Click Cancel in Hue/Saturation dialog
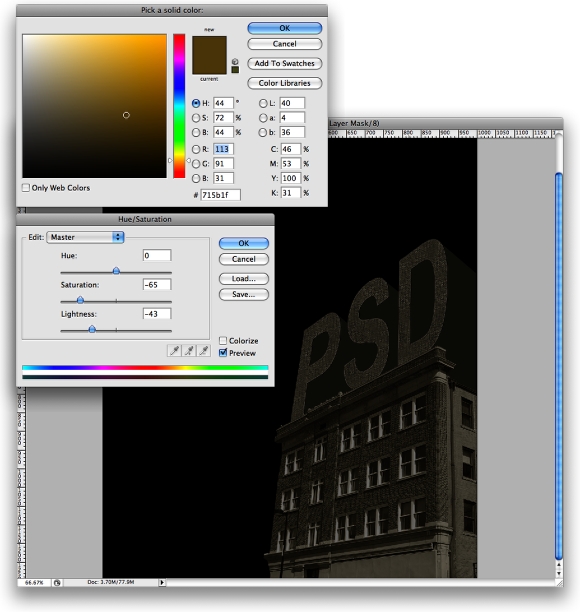 click(x=244, y=259)
